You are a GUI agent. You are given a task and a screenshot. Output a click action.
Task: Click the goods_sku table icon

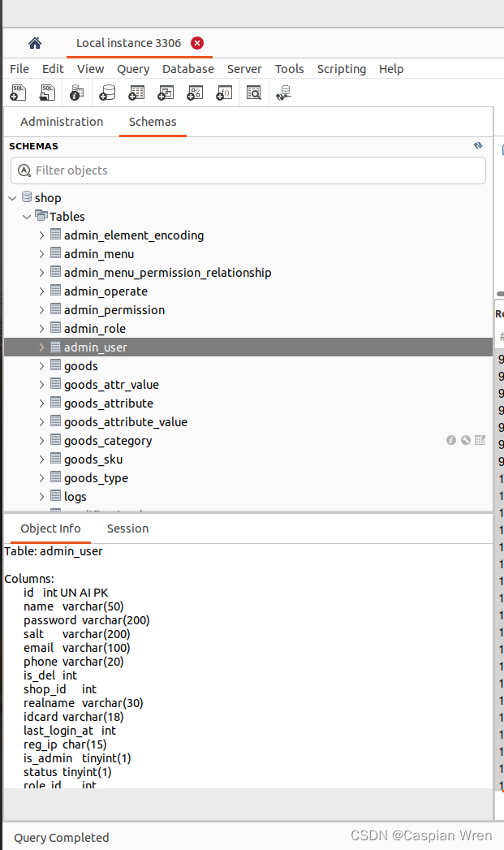pos(55,459)
